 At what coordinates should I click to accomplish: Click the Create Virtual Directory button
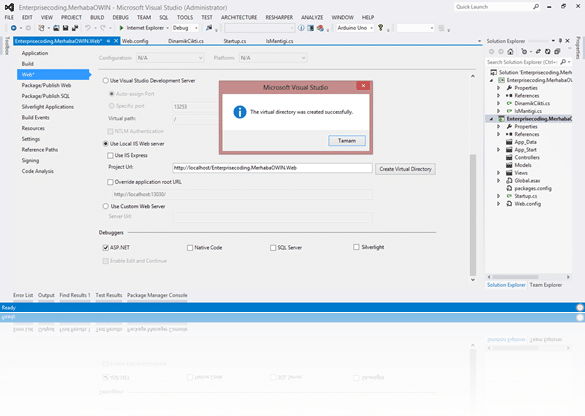[x=405, y=169]
